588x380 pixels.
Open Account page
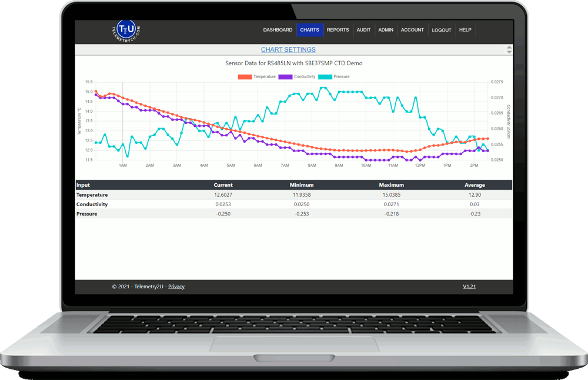pos(412,30)
